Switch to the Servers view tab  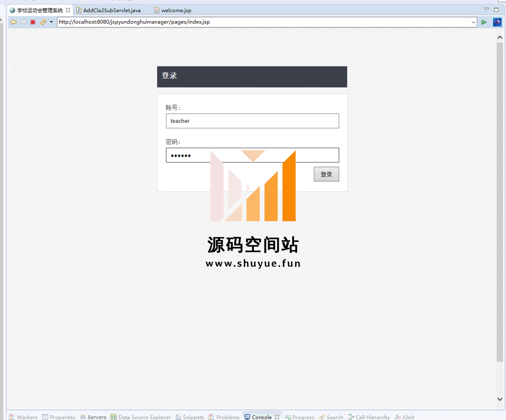click(x=93, y=417)
